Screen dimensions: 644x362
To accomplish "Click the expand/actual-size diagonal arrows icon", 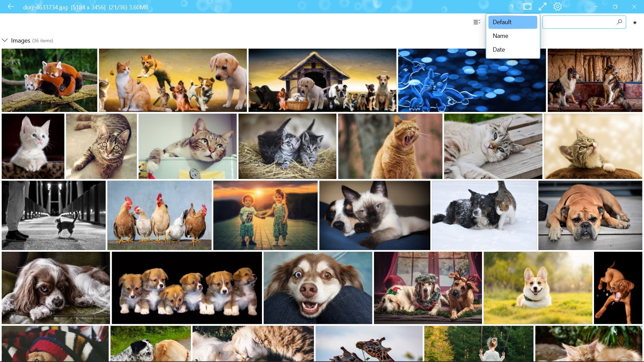I will (542, 6).
